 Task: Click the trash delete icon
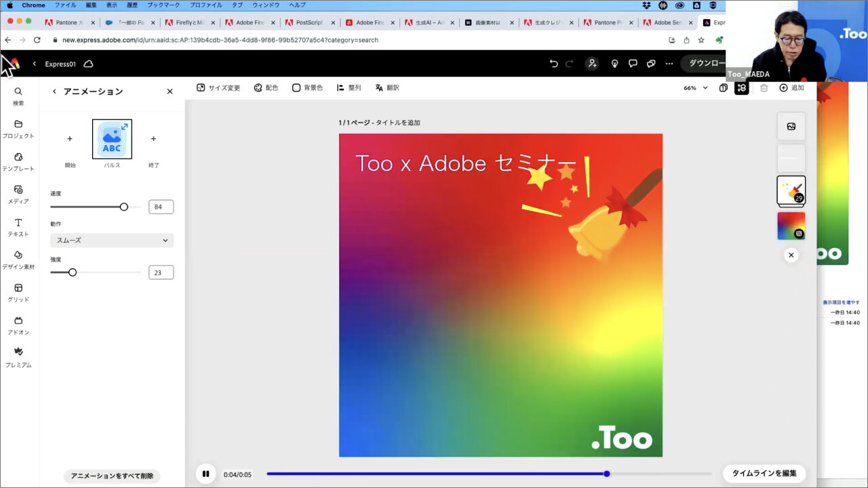pyautogui.click(x=764, y=88)
